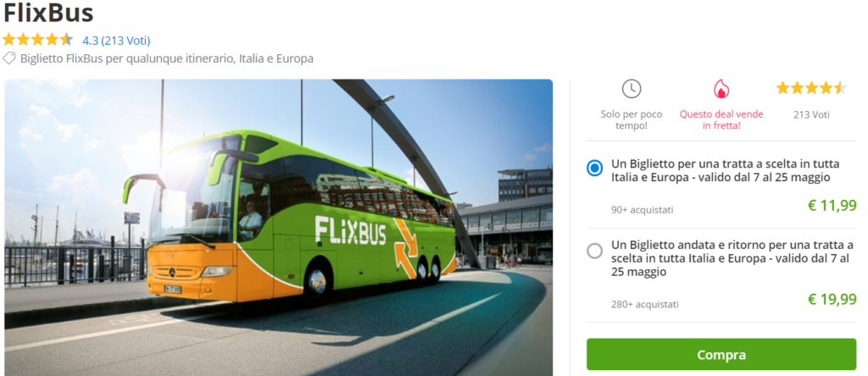Click the star rating above '213 Voti'
868x376 pixels.
click(810, 87)
